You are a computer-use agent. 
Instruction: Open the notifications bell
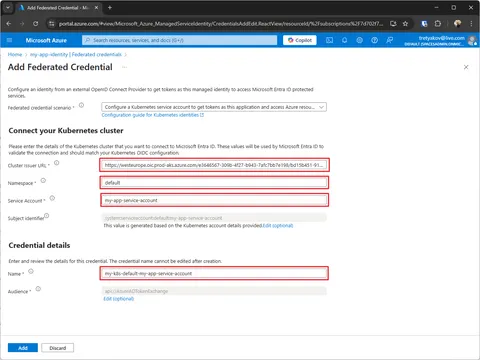click(344, 40)
